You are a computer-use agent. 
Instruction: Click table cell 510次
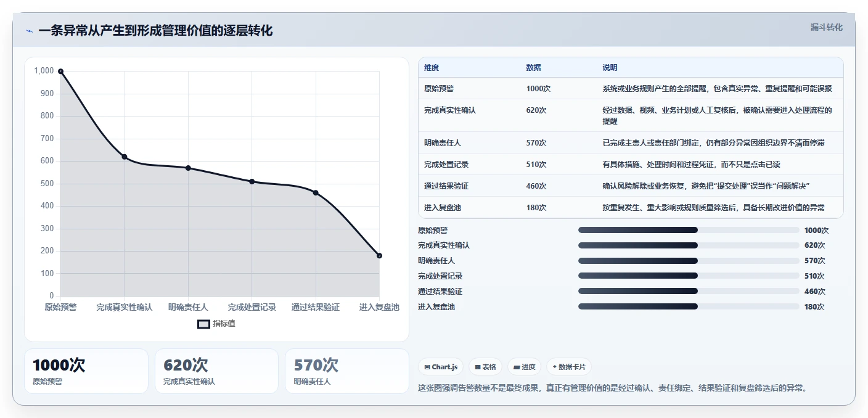point(536,165)
